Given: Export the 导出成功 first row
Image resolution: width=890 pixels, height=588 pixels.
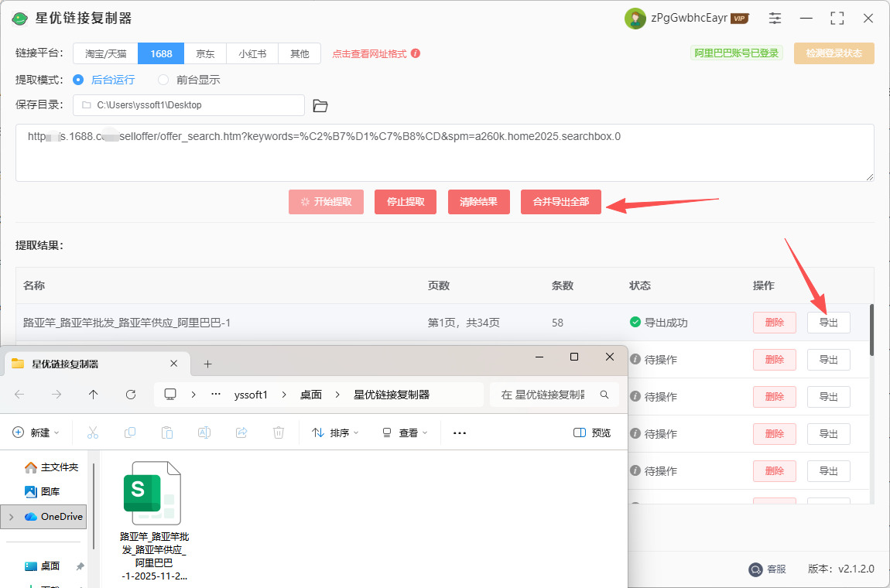Looking at the screenshot, I should pos(828,323).
